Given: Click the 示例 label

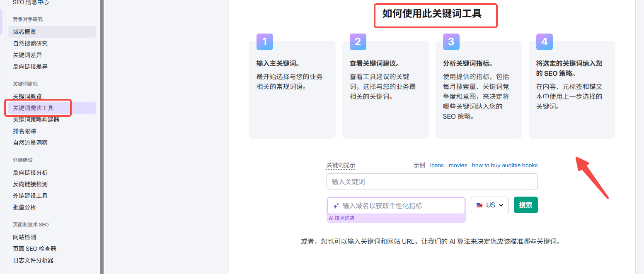Looking at the screenshot, I should 419,165.
